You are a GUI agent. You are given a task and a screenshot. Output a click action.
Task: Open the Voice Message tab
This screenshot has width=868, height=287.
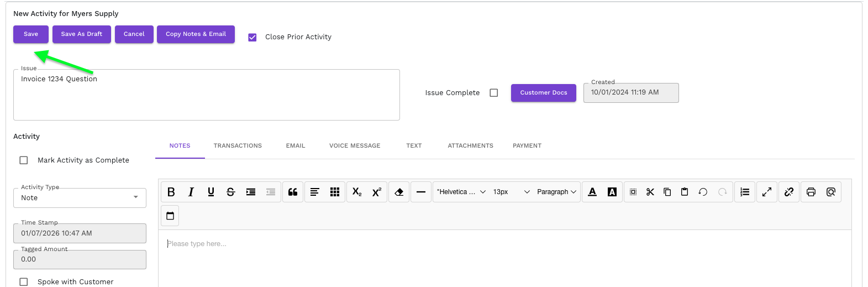click(355, 146)
